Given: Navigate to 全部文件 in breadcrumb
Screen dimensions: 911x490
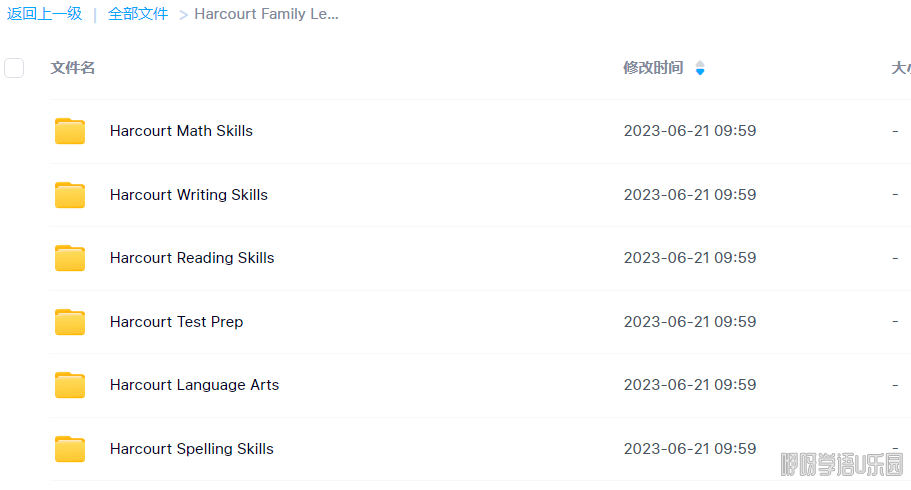Looking at the screenshot, I should click(x=138, y=14).
